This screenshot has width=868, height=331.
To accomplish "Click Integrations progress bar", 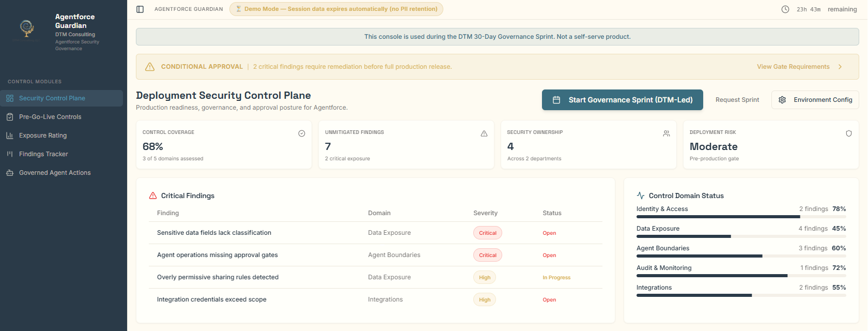I will pos(741,295).
